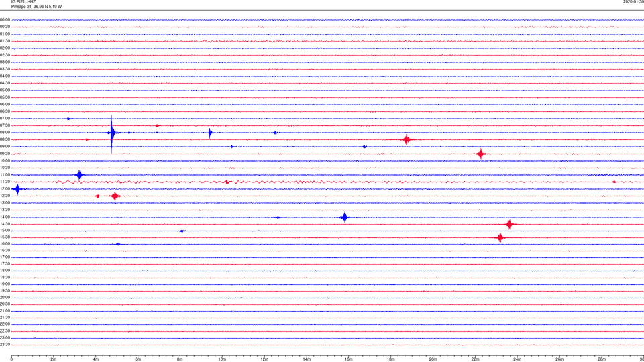Select the 03:00 row label

[5, 62]
